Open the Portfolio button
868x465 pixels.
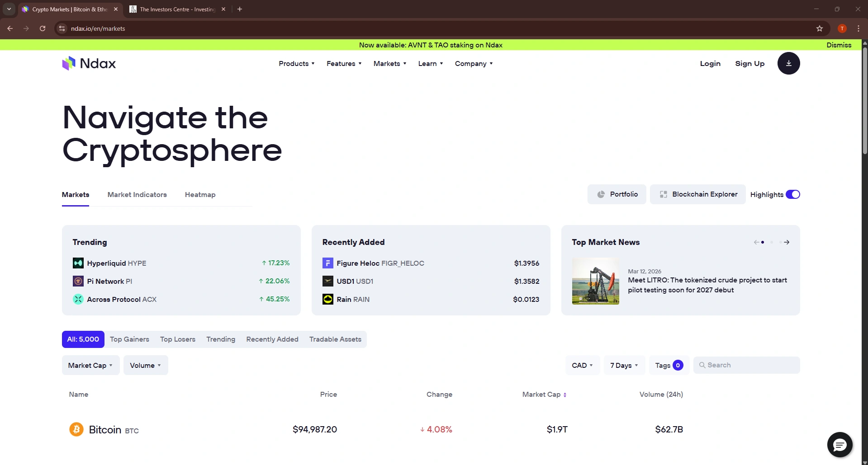click(x=617, y=194)
